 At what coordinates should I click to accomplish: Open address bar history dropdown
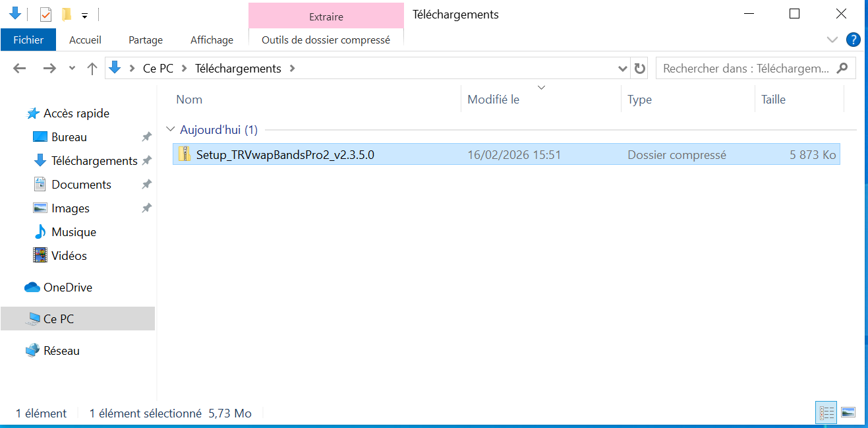click(623, 69)
